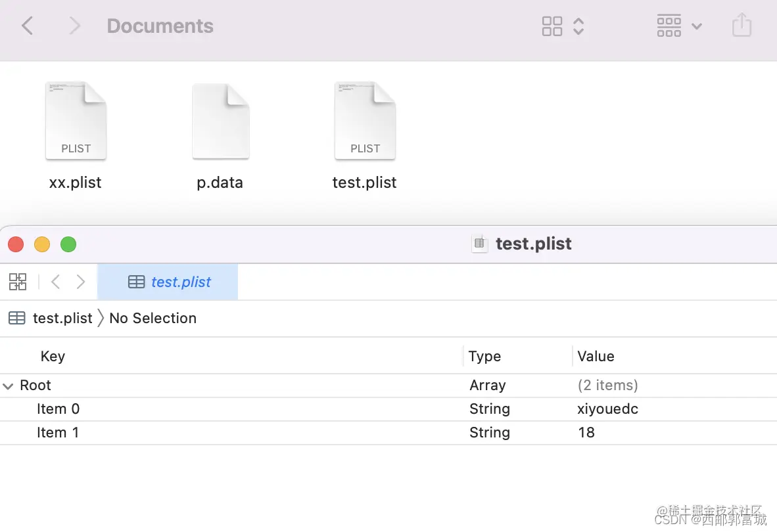Collapse the Root array row
The width and height of the screenshot is (777, 532).
coord(8,386)
